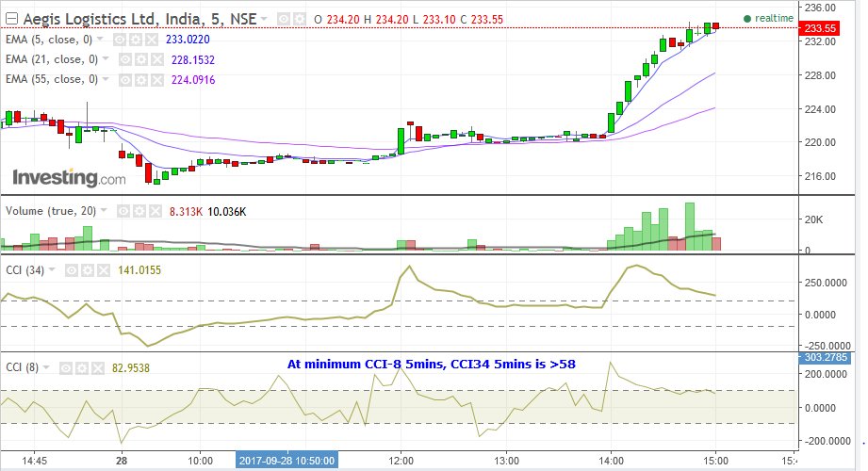Viewport: 868px width, 471px height.
Task: Remove the Volume indicator
Action: pyautogui.click(x=156, y=211)
